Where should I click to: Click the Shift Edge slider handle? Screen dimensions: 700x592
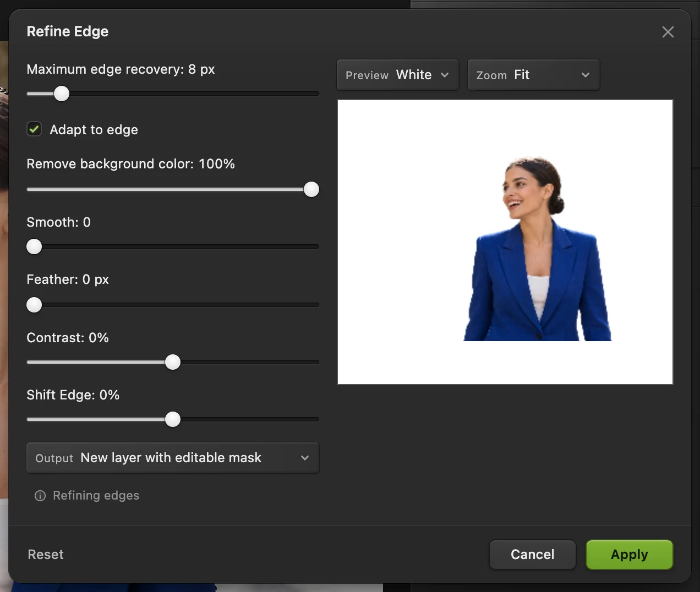click(173, 419)
